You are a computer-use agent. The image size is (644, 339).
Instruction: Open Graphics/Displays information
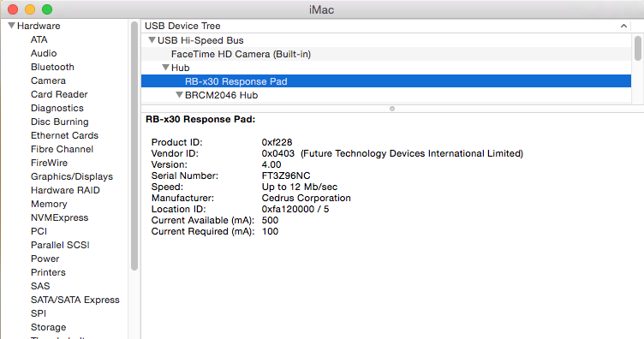(72, 176)
